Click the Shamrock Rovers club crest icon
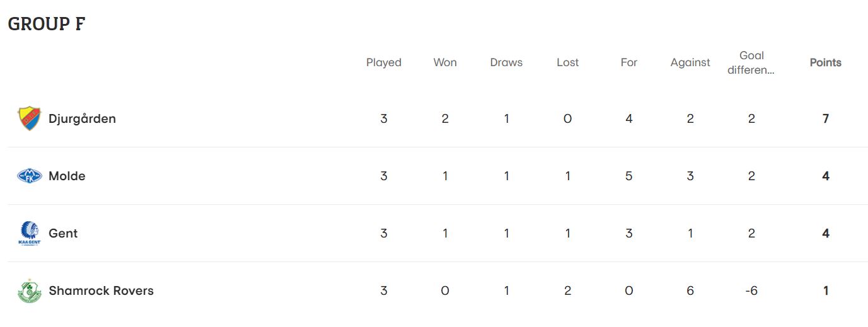 (x=29, y=290)
